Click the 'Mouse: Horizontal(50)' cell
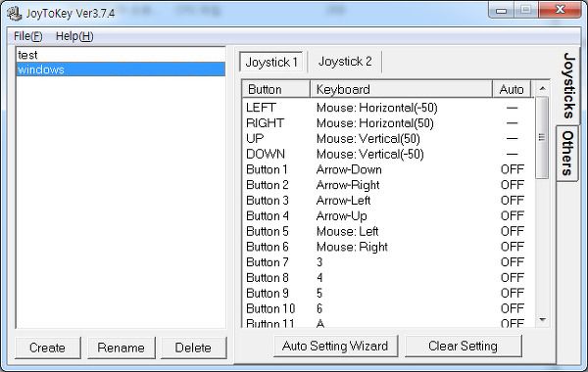Screen dimensions: 588x372 (x=375, y=123)
